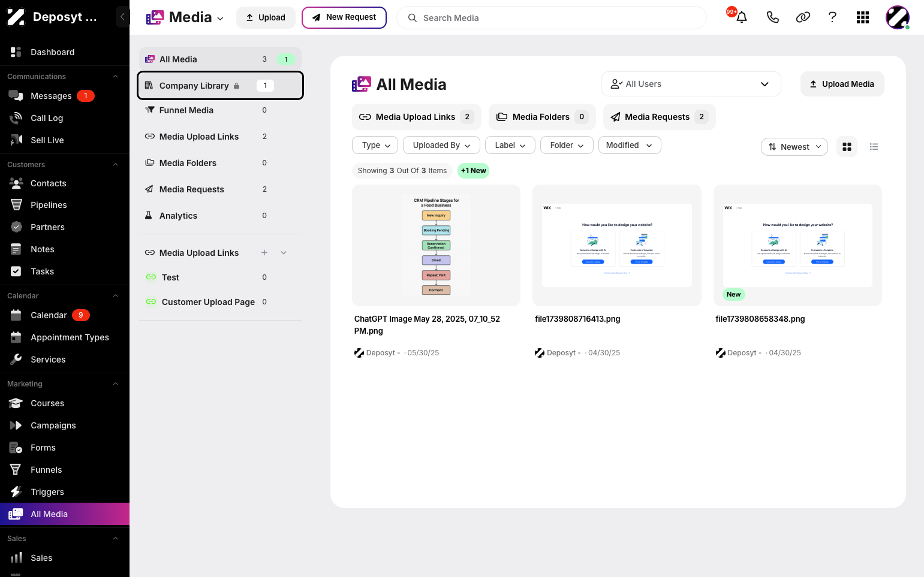
Task: Open Services in the sidebar
Action: [65, 360]
